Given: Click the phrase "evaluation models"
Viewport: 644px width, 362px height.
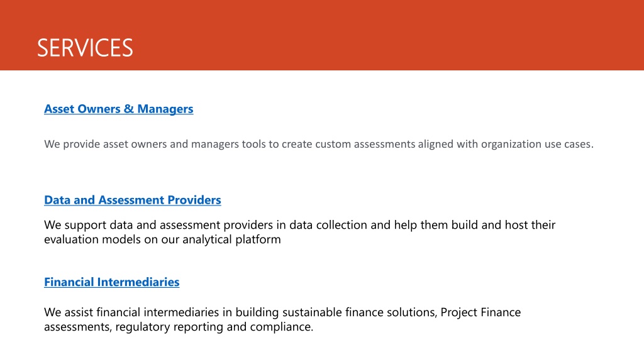Looking at the screenshot, I should pyautogui.click(x=92, y=239).
